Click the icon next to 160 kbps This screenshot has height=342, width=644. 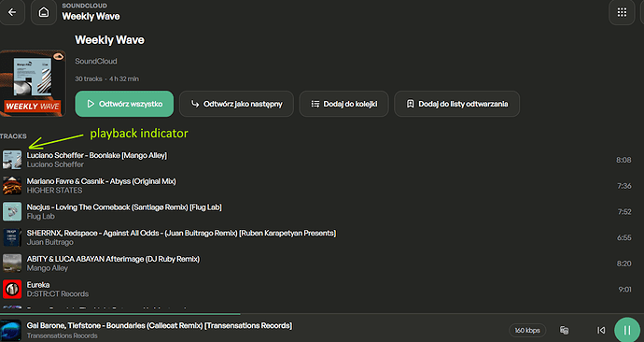tap(565, 330)
